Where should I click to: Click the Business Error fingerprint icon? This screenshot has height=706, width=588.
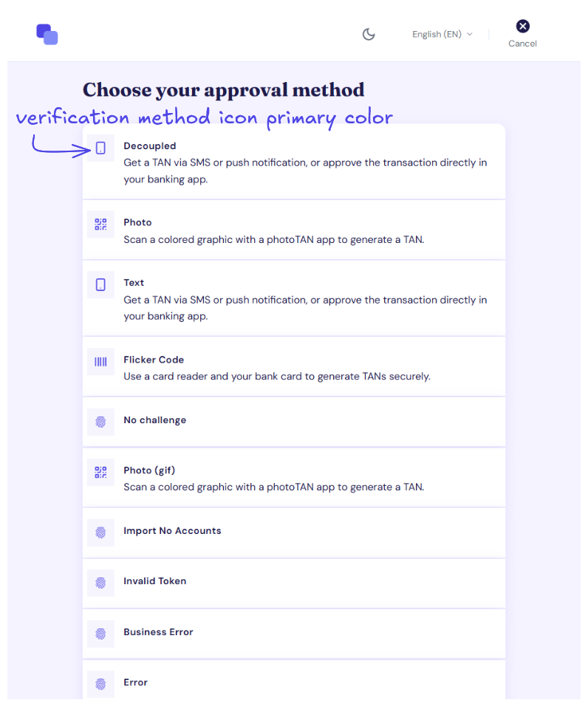pos(100,634)
